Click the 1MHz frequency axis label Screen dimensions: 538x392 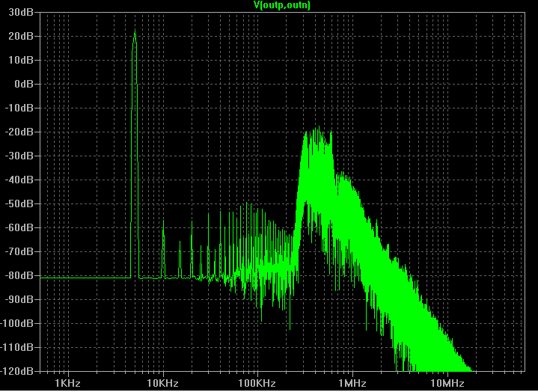(352, 384)
